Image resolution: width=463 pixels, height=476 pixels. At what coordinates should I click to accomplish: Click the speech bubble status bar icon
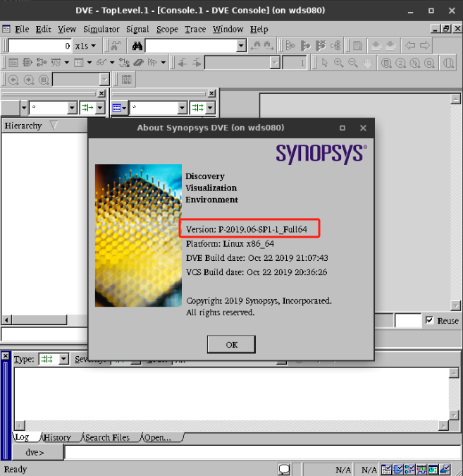pyautogui.click(x=284, y=469)
